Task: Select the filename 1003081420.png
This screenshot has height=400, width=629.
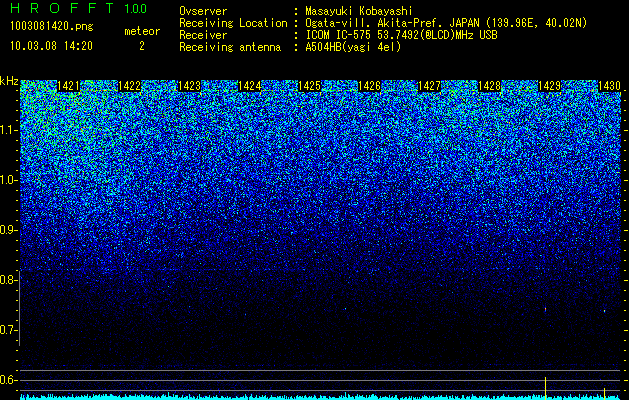Action: [x=52, y=27]
